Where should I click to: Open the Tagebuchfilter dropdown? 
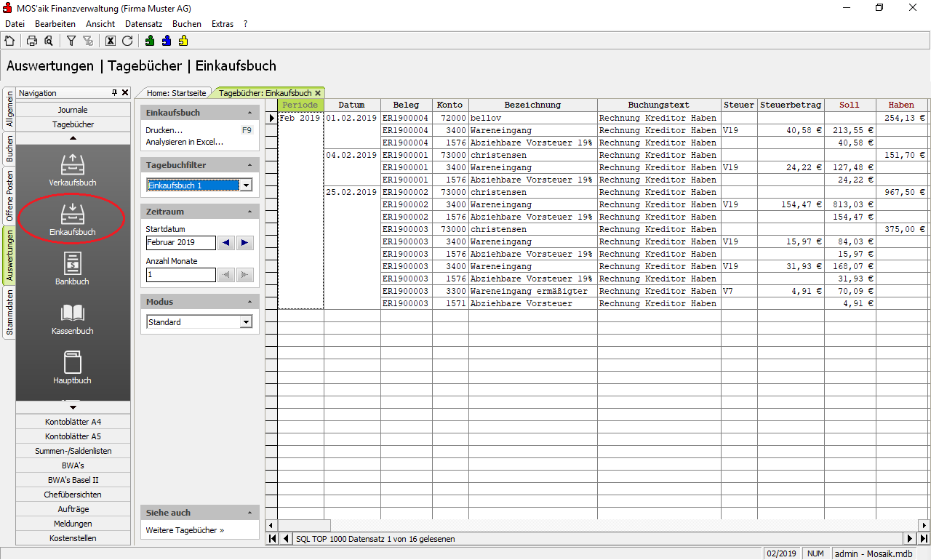point(246,185)
